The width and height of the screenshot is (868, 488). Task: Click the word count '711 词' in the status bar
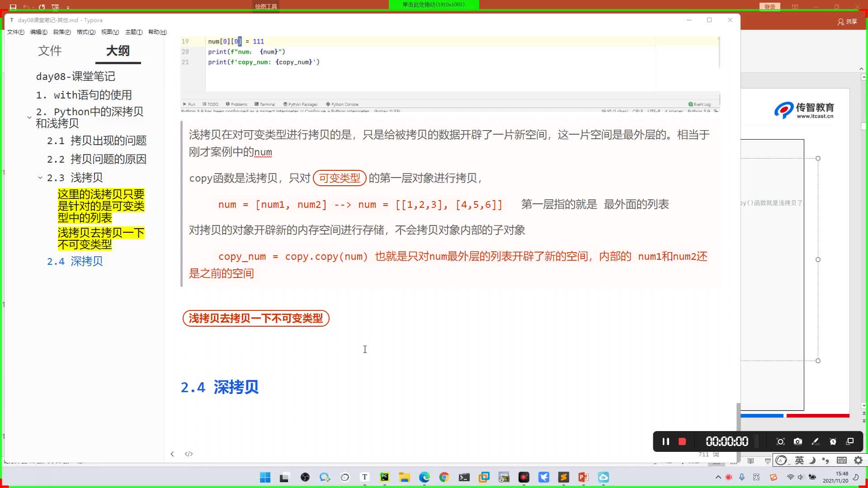click(x=708, y=454)
